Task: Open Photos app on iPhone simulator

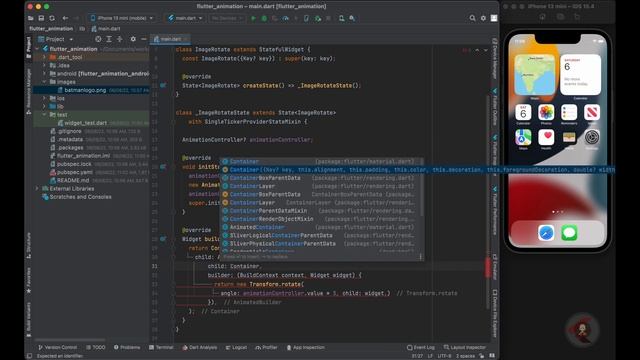Action: [x=546, y=112]
